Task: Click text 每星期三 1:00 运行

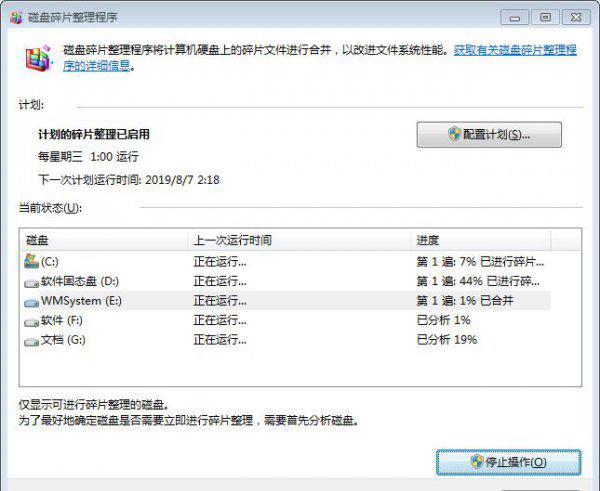Action: pos(88,157)
